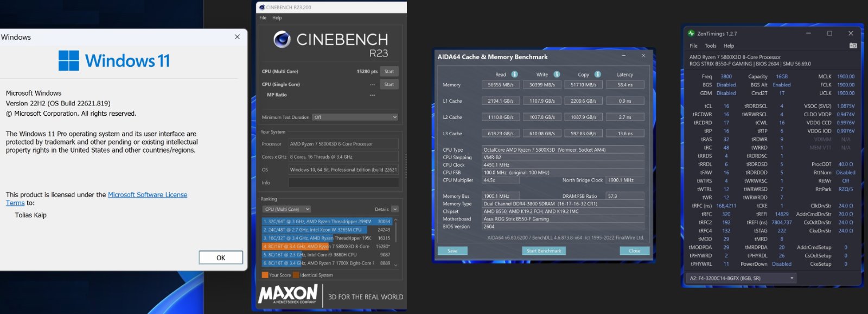Click the Info input field in Cinebench
This screenshot has height=314, width=868.
[343, 183]
